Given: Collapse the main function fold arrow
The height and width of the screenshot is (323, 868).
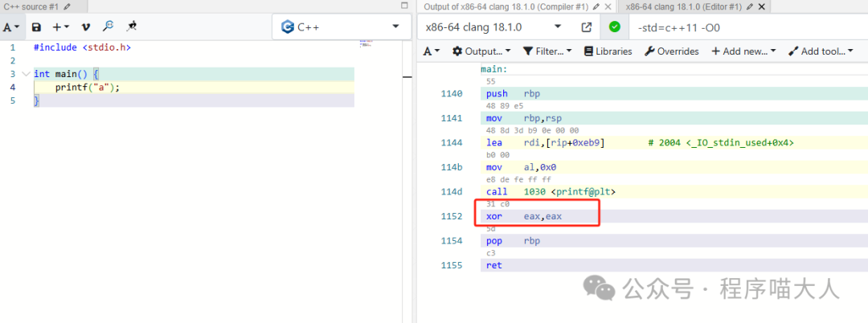Looking at the screenshot, I should click(26, 74).
